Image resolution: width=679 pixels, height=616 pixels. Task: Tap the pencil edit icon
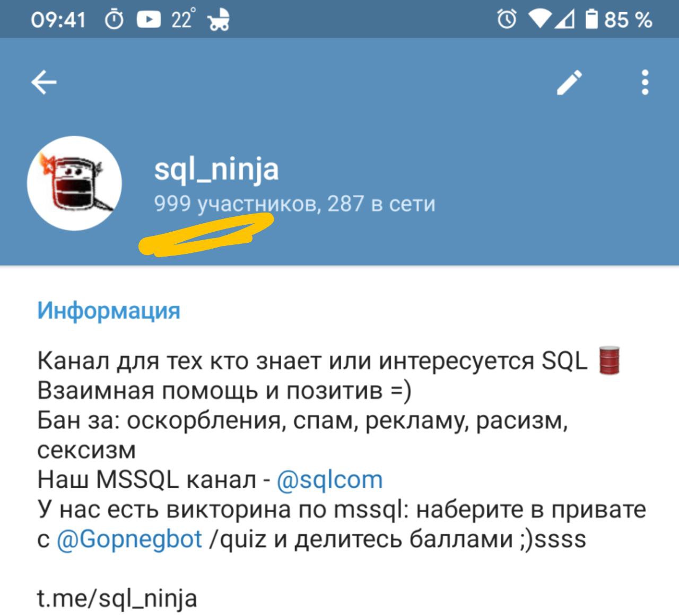pos(569,82)
